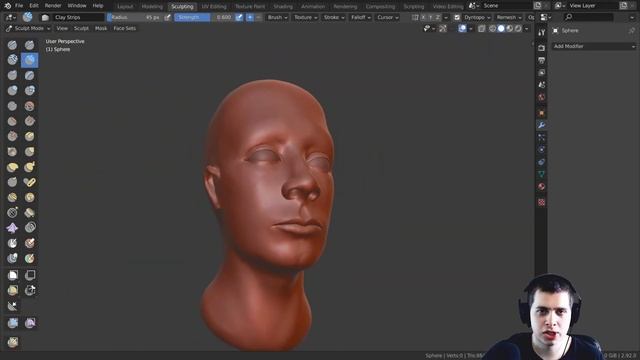Set brush direction to Subtract (−)
This screenshot has height=360, width=640.
tap(258, 17)
